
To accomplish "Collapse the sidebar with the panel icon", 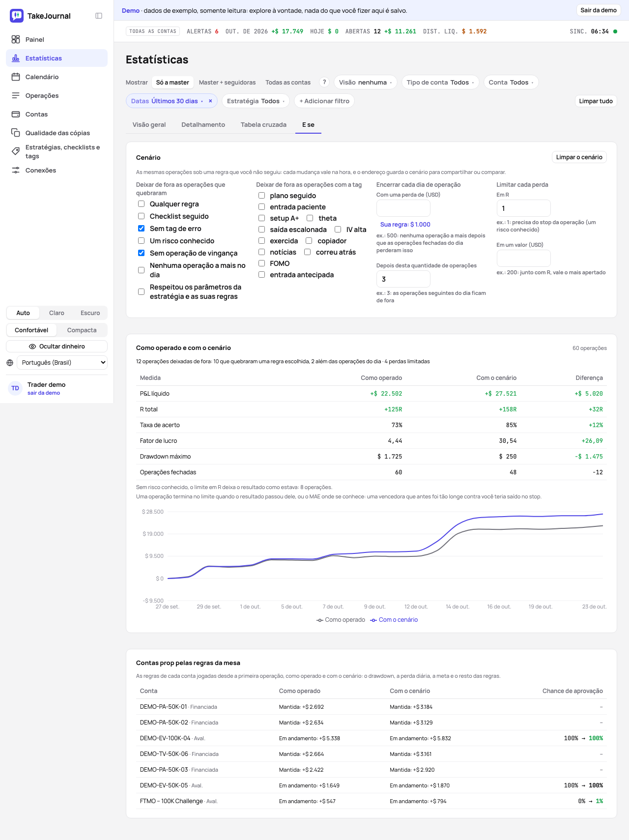I will (99, 16).
